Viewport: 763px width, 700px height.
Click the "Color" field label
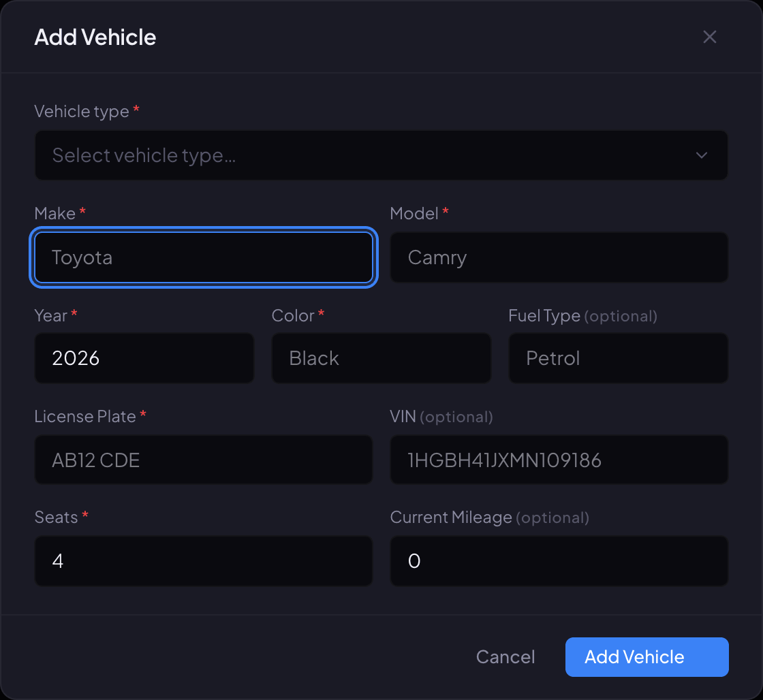pos(293,316)
